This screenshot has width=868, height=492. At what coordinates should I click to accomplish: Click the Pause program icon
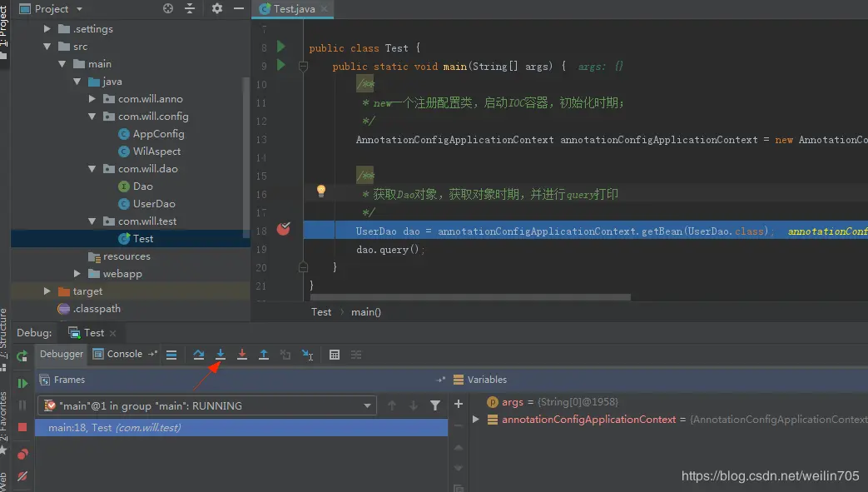tap(22, 405)
